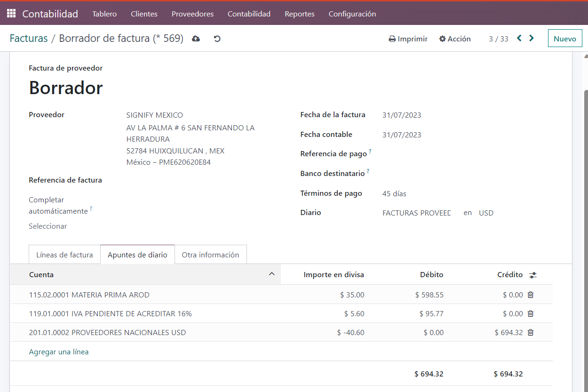Delete the MATERIA PRIMA AROD line
Screen dimensions: 588x392
tap(531, 295)
